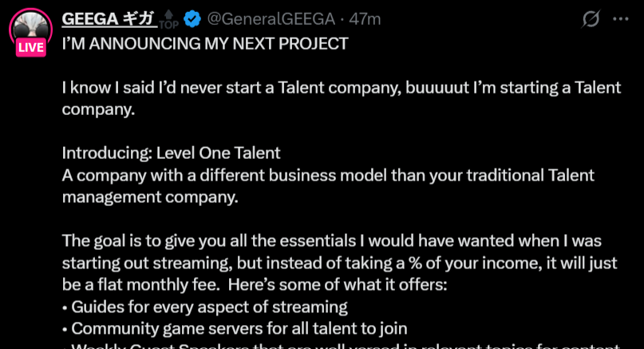Screen dimensions: 644x349
Task: Click the 'I know I said I'd never' sentence
Action: [342, 98]
